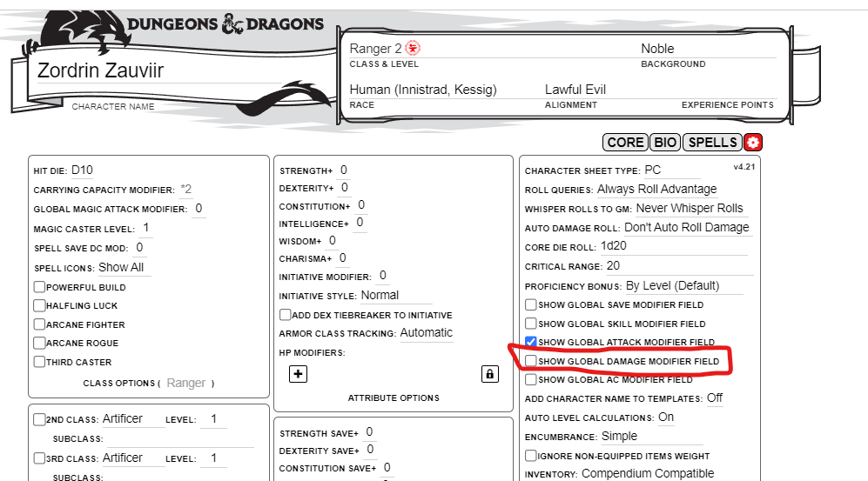Click the padlock icon in Attribute Options
Image resolution: width=868 pixels, height=481 pixels.
(490, 374)
